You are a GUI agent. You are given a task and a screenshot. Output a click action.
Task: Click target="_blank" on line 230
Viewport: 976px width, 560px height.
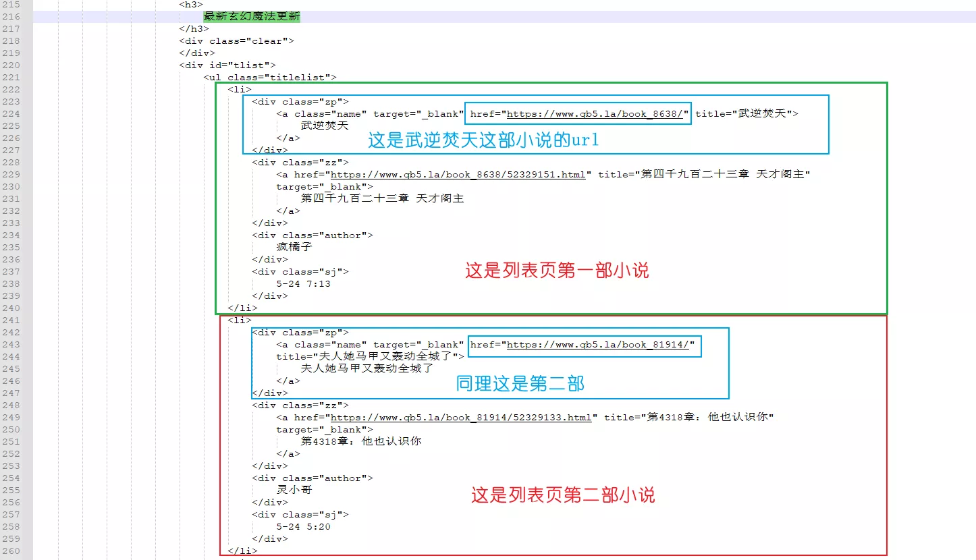(325, 187)
